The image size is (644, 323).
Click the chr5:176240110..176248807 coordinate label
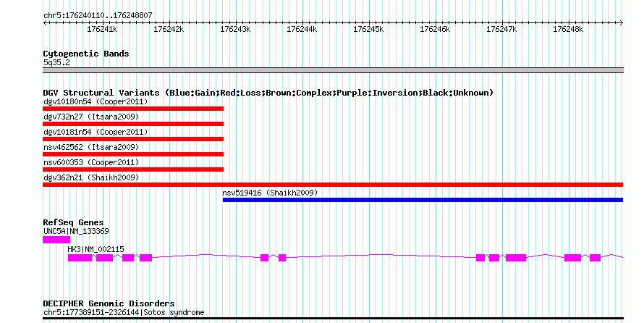point(98,15)
